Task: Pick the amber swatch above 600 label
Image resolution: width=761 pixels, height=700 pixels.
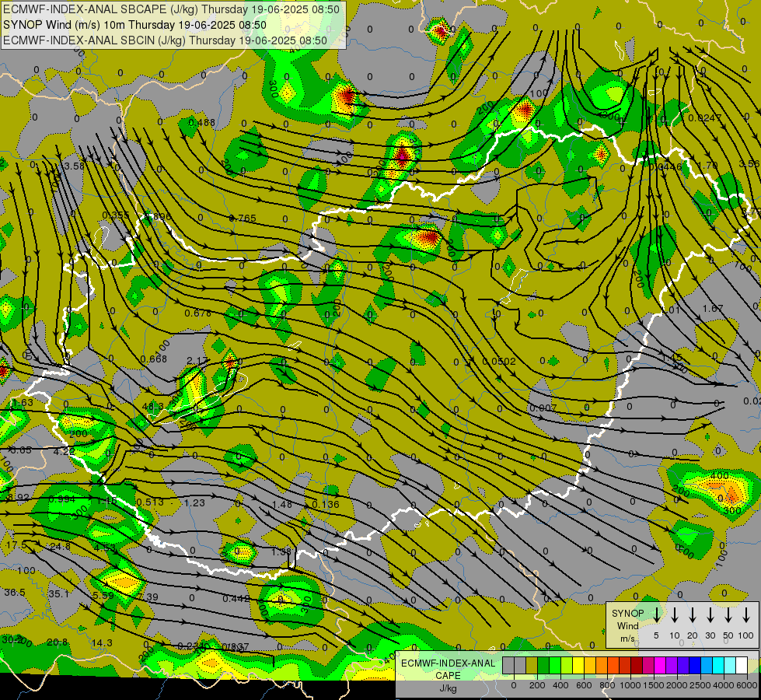Action: point(590,666)
